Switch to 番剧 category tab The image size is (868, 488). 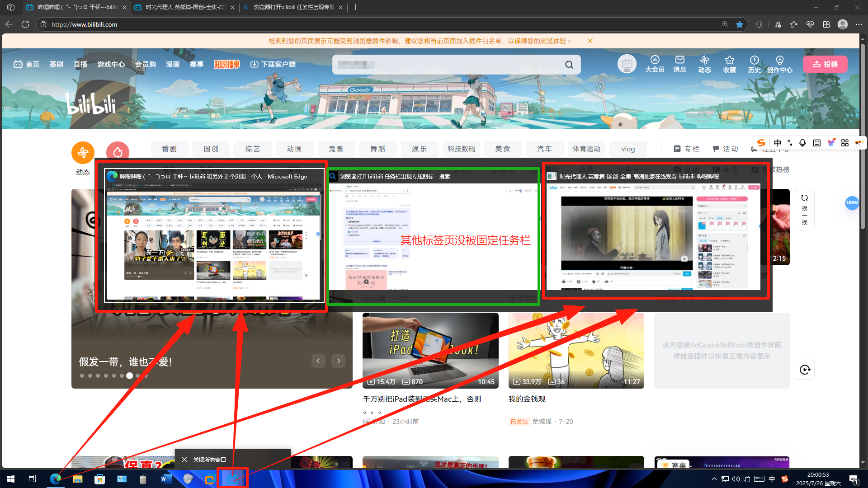pyautogui.click(x=170, y=149)
